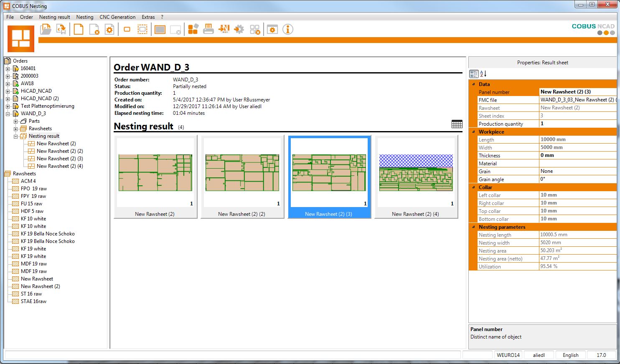
Task: Click the new blank order page icon
Action: click(79, 29)
